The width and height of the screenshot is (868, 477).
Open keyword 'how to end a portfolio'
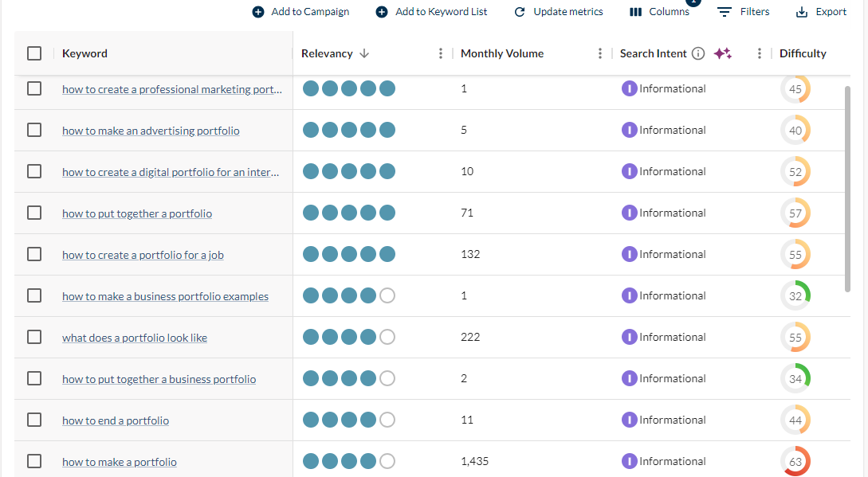click(115, 420)
